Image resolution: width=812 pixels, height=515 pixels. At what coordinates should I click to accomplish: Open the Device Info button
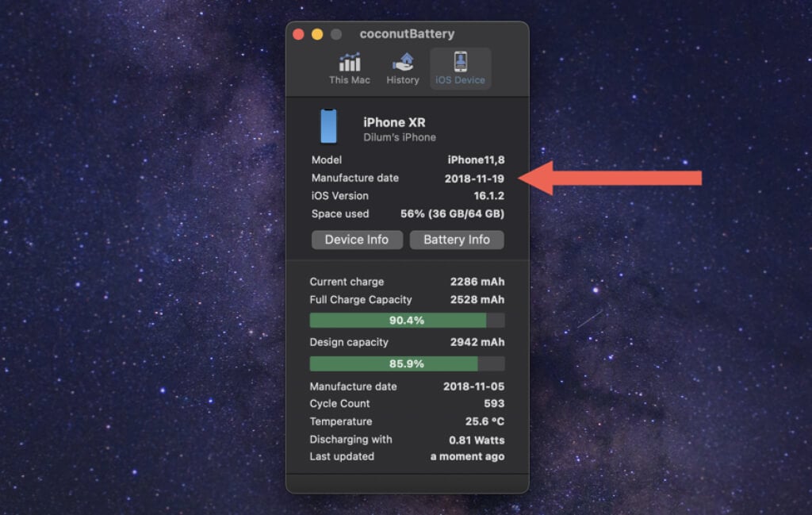point(357,240)
